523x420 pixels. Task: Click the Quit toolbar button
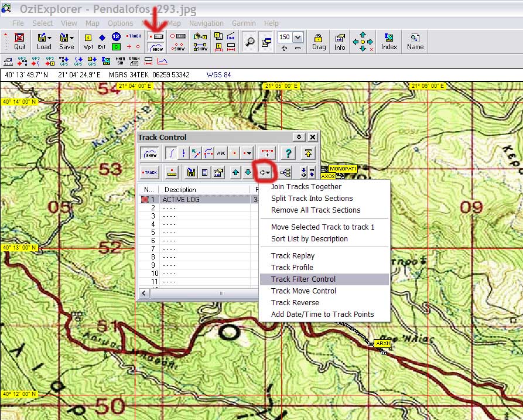(19, 41)
